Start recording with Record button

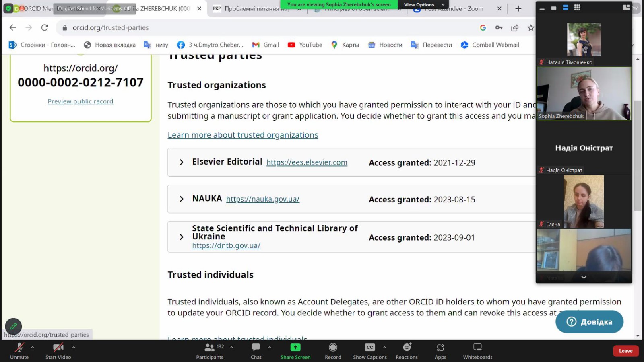(x=333, y=351)
